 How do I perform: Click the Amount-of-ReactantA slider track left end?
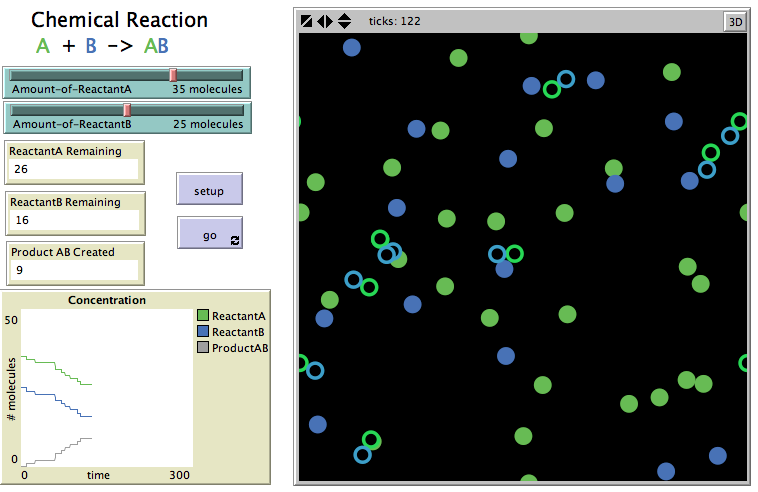16,75
